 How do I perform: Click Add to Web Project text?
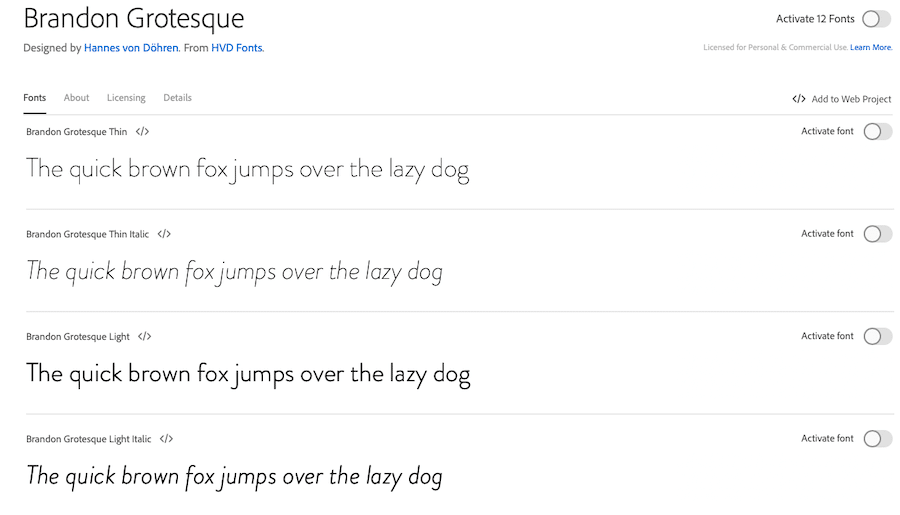[851, 99]
